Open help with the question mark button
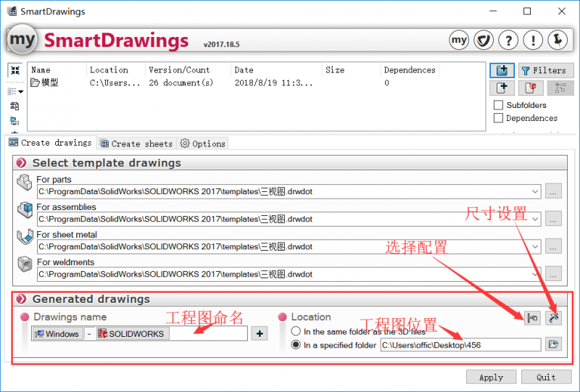 click(508, 40)
